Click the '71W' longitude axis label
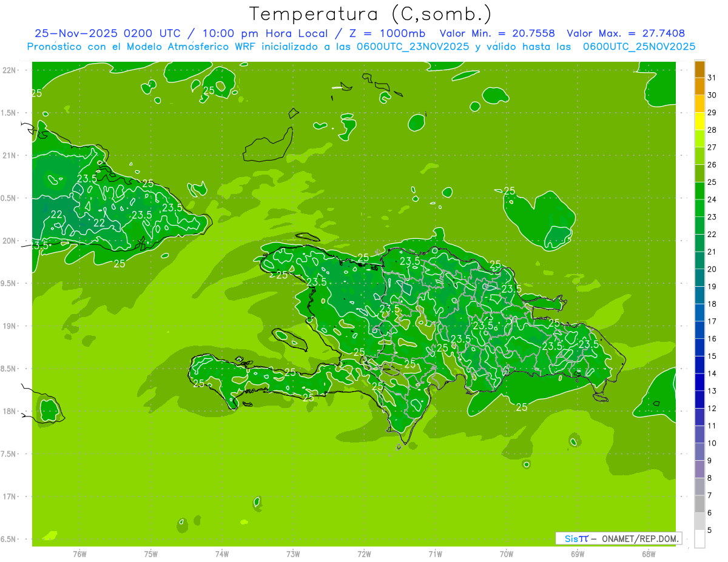Image resolution: width=728 pixels, height=562 pixels. (x=435, y=554)
